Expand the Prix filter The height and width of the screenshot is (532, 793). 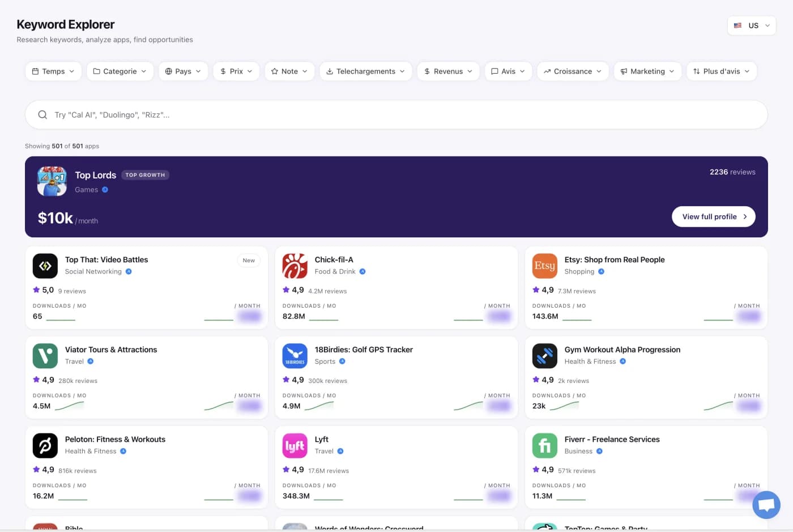[x=236, y=71]
